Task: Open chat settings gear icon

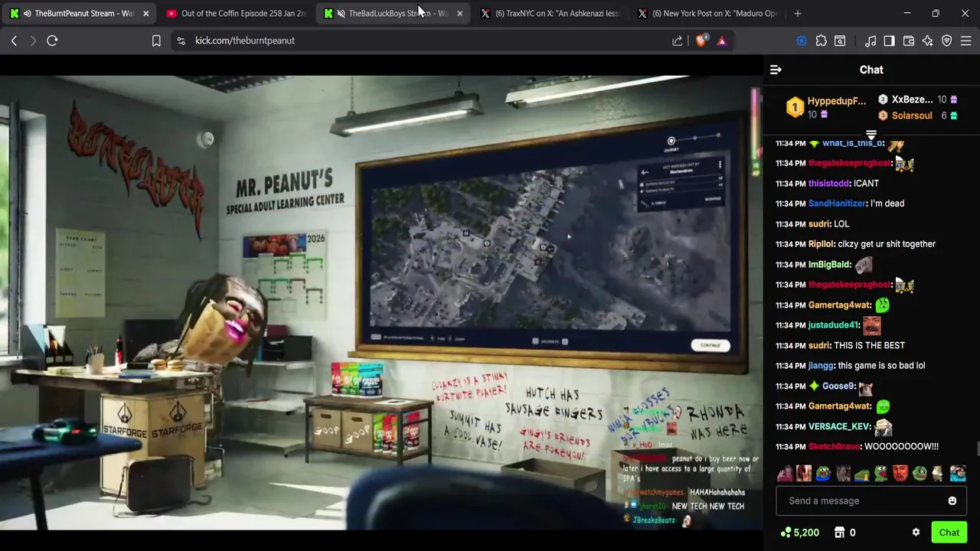Action: pyautogui.click(x=916, y=533)
